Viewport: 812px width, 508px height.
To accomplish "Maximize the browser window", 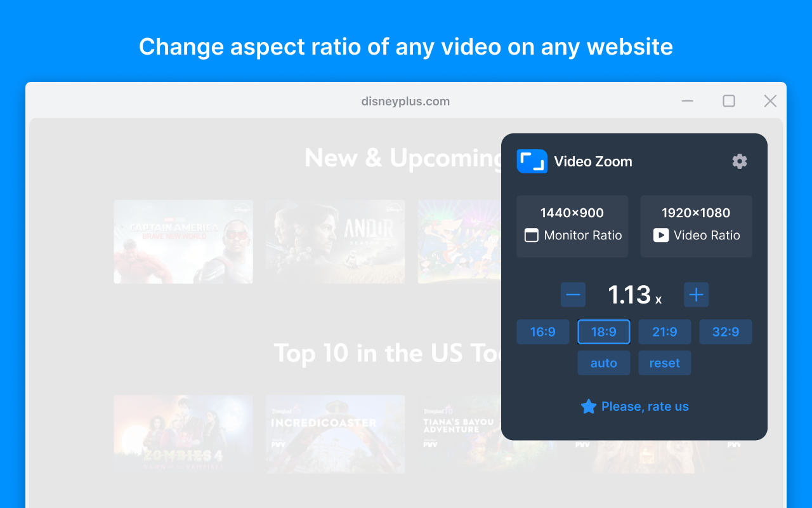I will point(729,101).
